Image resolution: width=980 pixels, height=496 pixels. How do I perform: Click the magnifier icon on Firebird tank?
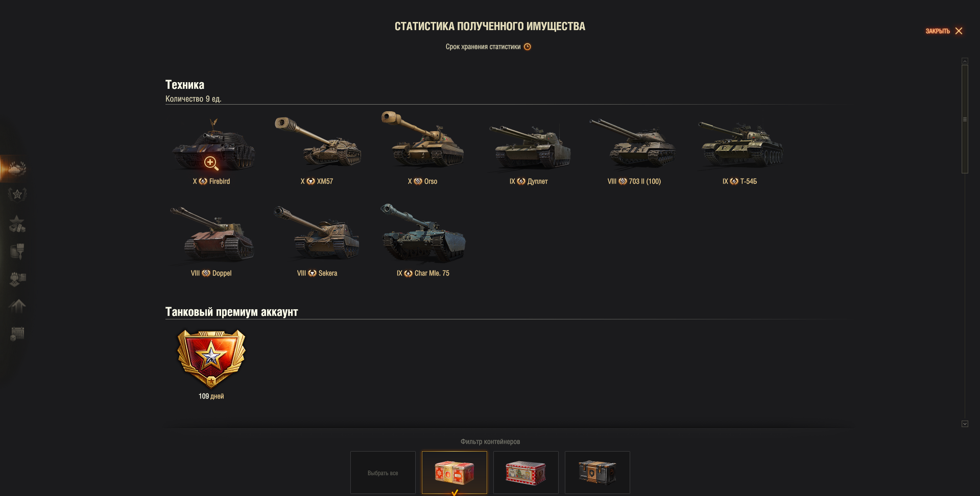(211, 163)
